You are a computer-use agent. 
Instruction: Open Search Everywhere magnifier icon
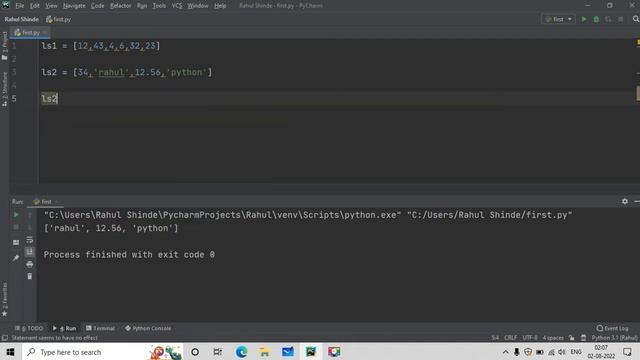636,19
